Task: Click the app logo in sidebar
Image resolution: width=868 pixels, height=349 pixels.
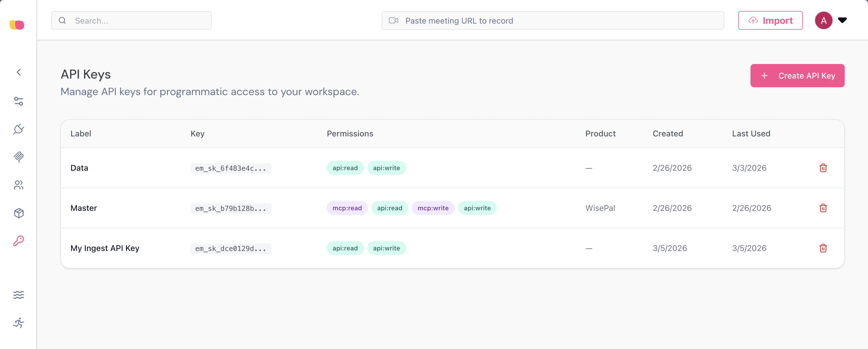Action: click(x=17, y=25)
